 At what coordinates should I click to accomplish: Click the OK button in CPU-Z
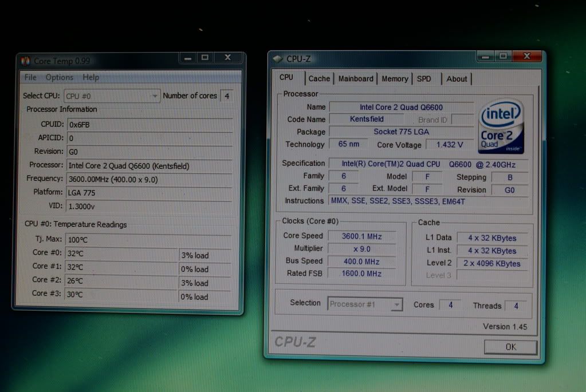click(x=510, y=347)
